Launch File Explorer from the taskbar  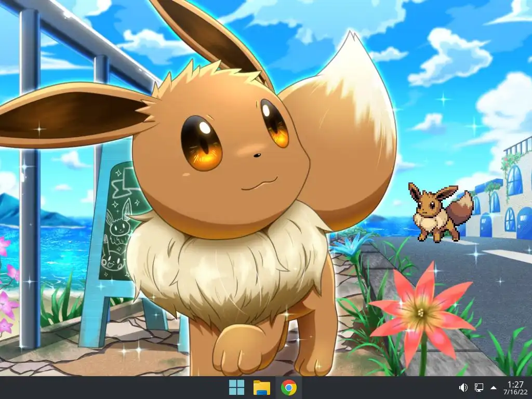pyautogui.click(x=262, y=388)
